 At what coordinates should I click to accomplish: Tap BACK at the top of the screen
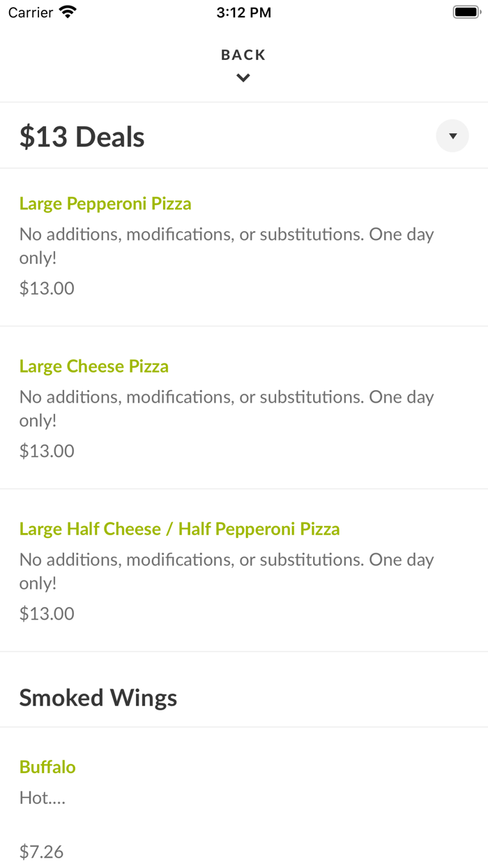(243, 54)
